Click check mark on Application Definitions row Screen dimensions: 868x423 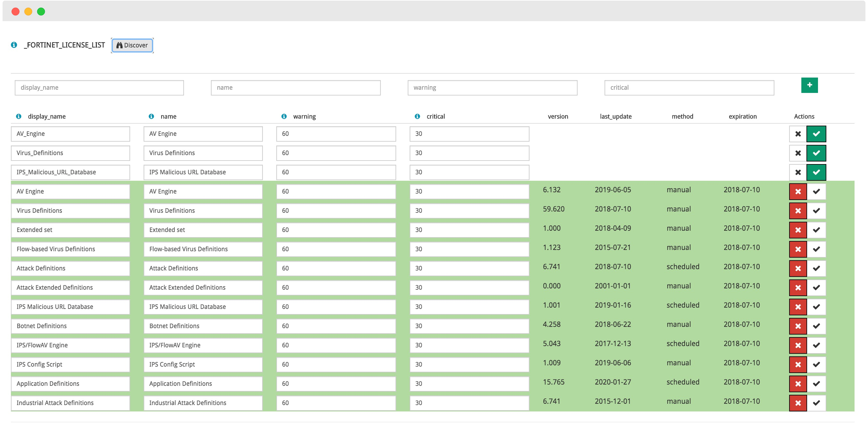pyautogui.click(x=816, y=383)
